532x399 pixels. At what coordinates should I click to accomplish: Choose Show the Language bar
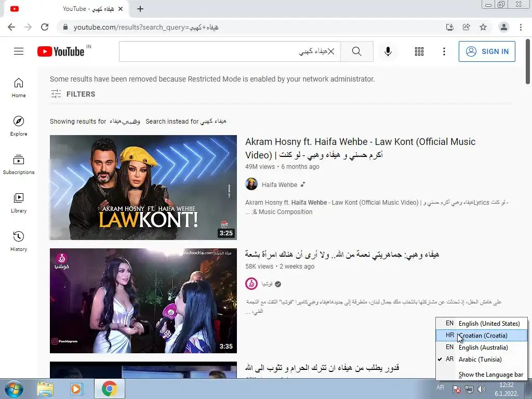pyautogui.click(x=490, y=375)
